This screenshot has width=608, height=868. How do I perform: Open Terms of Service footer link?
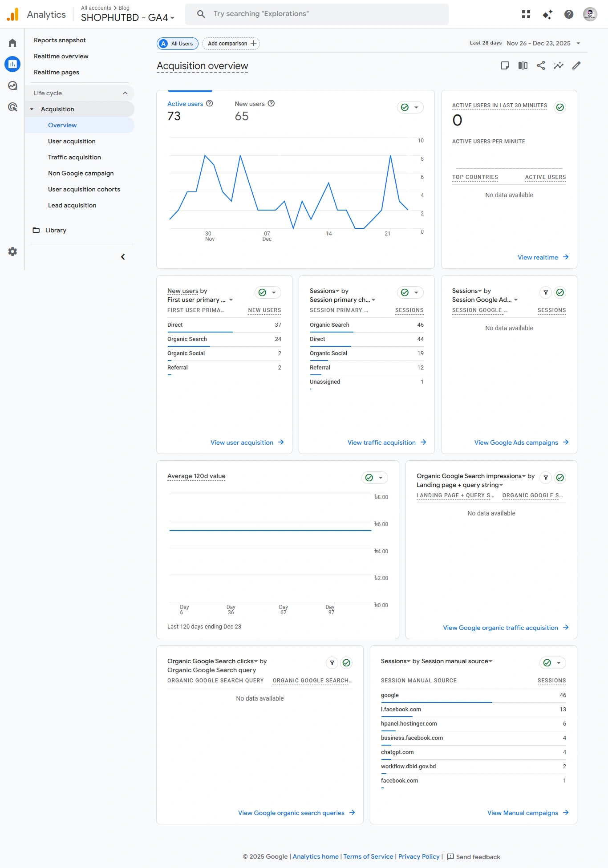tap(368, 856)
